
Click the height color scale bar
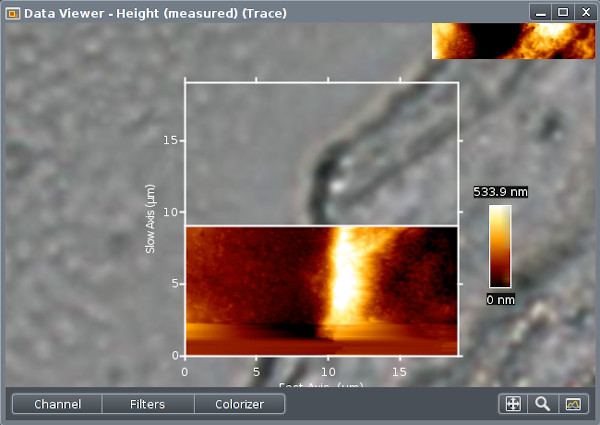coord(500,246)
